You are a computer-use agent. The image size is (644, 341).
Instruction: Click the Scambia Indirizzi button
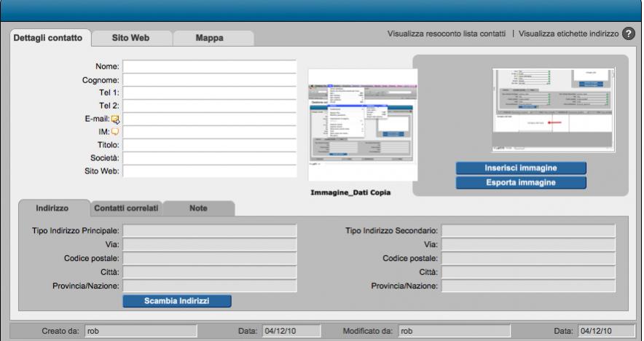point(177,301)
